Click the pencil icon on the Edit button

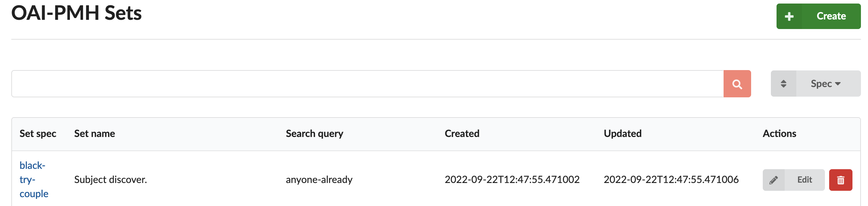point(774,180)
